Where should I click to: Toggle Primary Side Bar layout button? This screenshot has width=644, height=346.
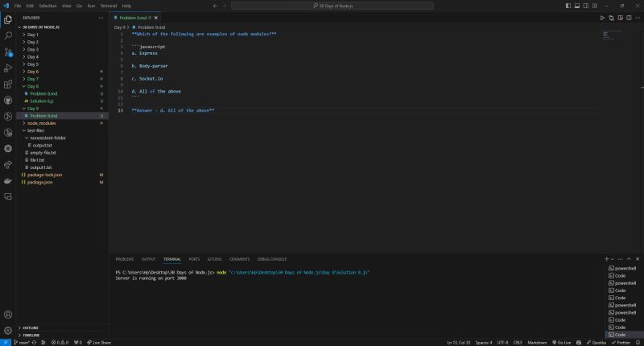[x=568, y=6]
